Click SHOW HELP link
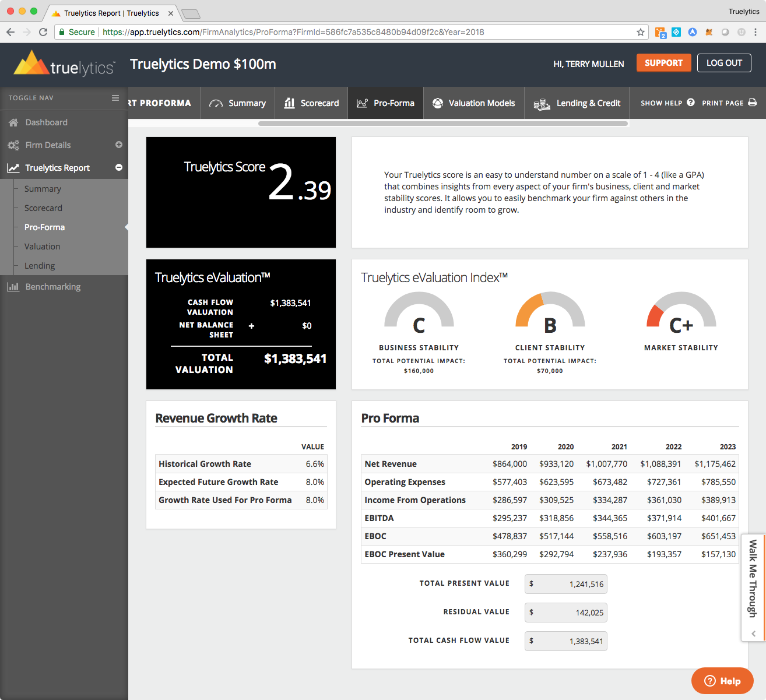 point(667,103)
